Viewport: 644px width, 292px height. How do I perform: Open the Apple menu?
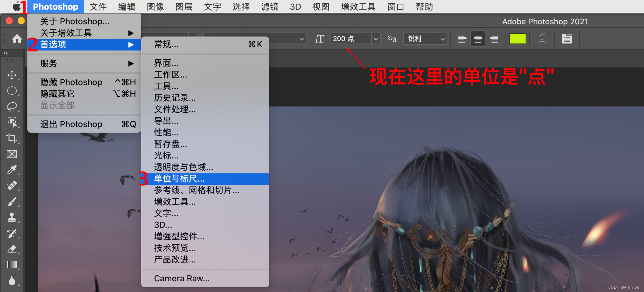[x=16, y=6]
